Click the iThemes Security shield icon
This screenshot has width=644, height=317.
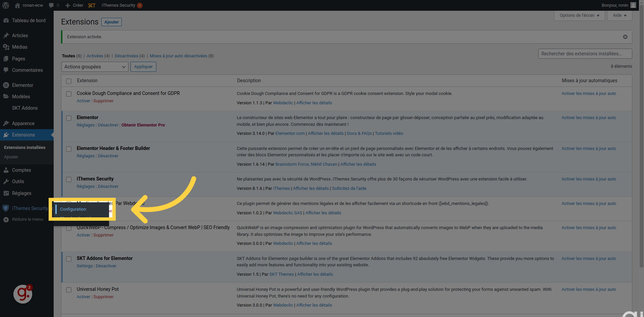6,208
